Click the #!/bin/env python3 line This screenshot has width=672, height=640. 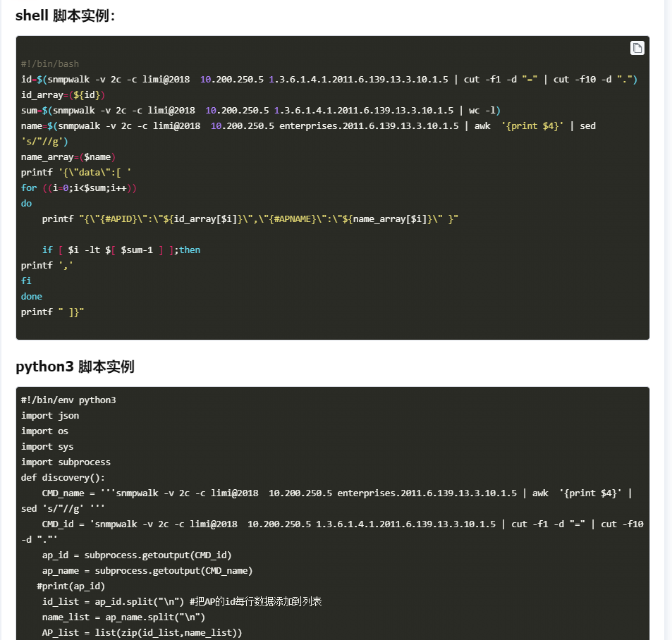(68, 400)
